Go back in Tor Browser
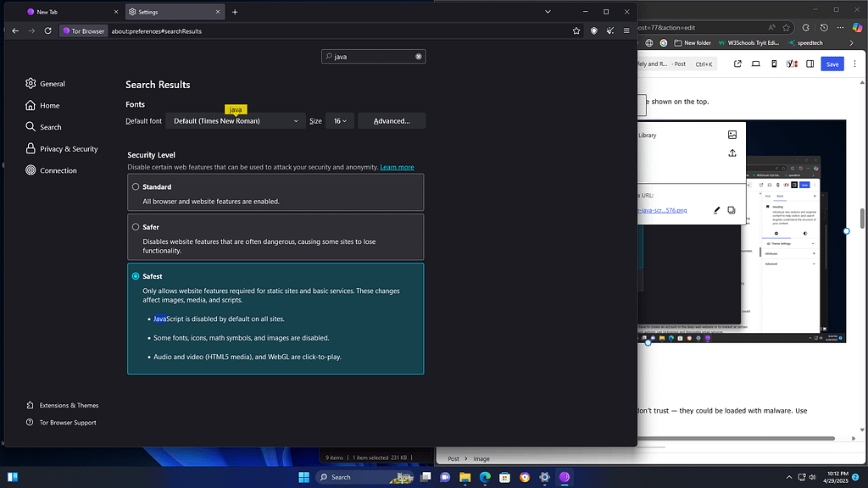Image resolution: width=868 pixels, height=488 pixels. 15,31
